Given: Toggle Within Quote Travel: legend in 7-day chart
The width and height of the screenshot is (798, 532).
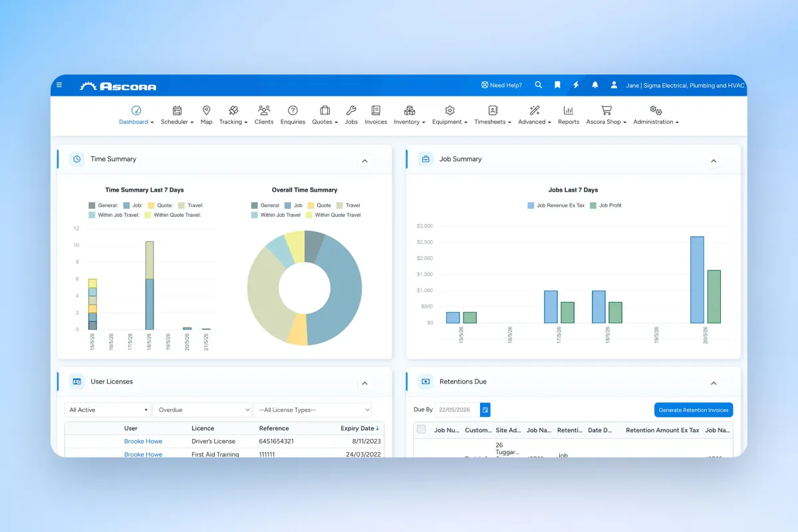Looking at the screenshot, I should (172, 215).
